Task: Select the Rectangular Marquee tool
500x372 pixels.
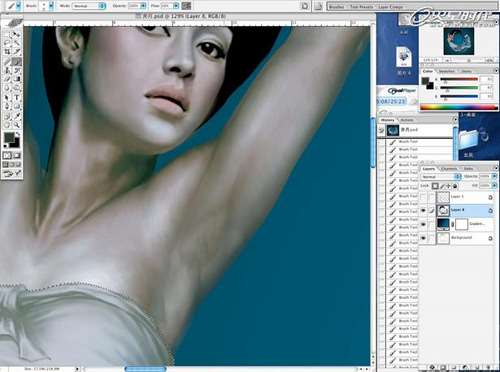Action: (x=7, y=34)
